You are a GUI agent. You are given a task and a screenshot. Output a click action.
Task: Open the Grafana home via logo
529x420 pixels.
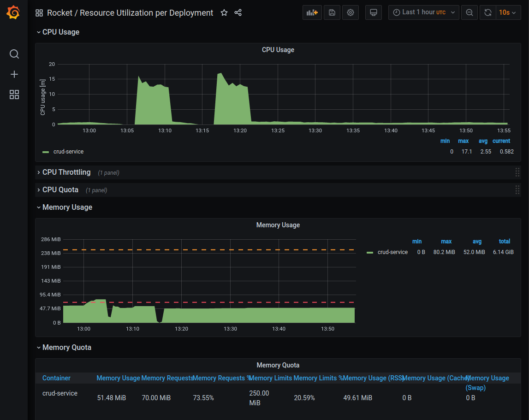[x=13, y=12]
